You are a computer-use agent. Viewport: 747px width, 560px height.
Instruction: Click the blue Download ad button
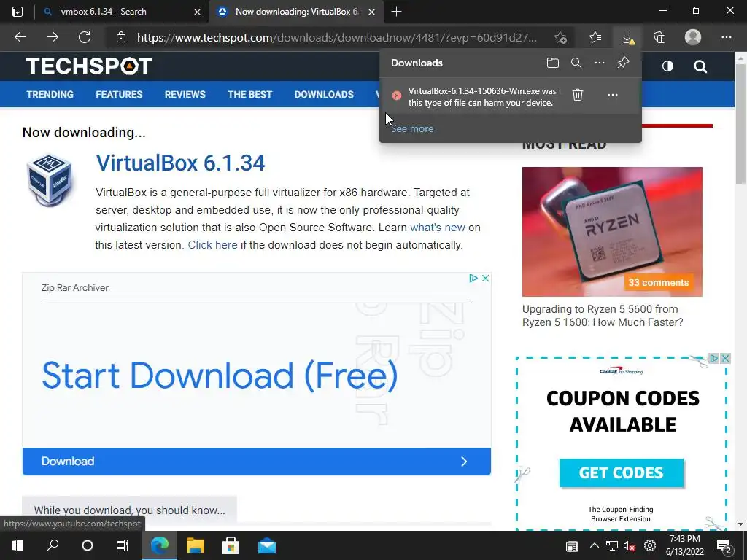point(256,461)
